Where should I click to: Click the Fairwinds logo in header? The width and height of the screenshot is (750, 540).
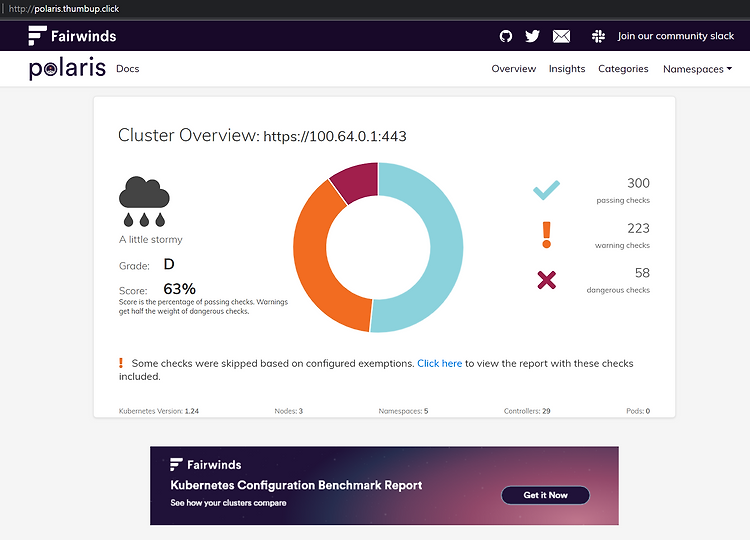pos(72,36)
